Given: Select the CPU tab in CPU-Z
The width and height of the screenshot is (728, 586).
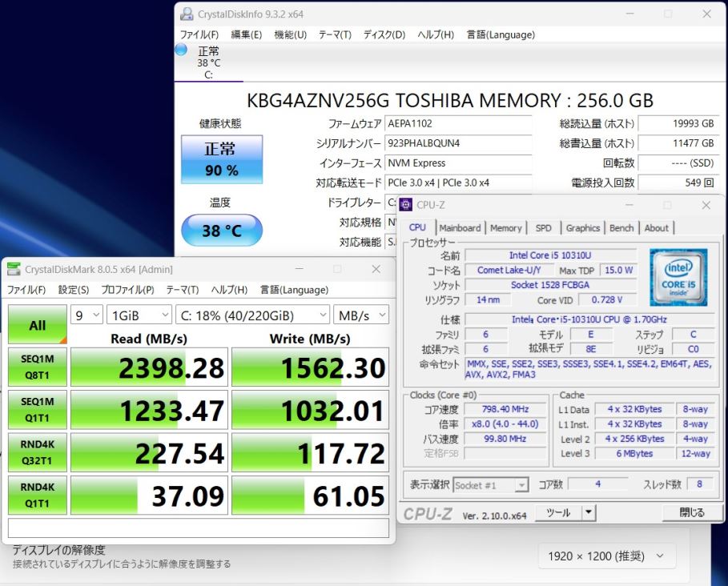Looking at the screenshot, I should pyautogui.click(x=417, y=227).
